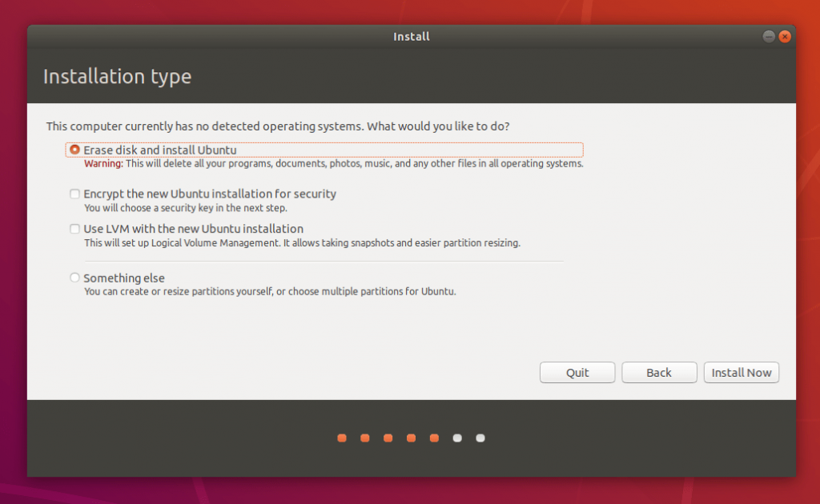
Task: Click the Install Now button
Action: point(741,372)
